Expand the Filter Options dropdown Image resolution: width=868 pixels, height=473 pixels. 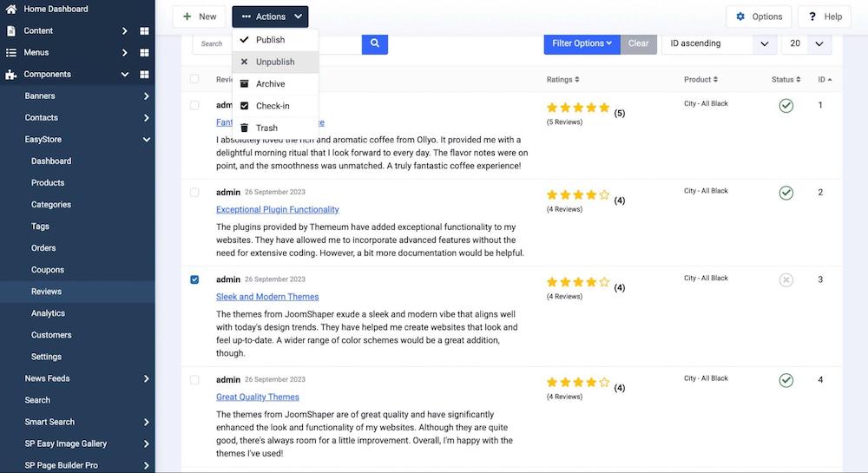click(582, 43)
